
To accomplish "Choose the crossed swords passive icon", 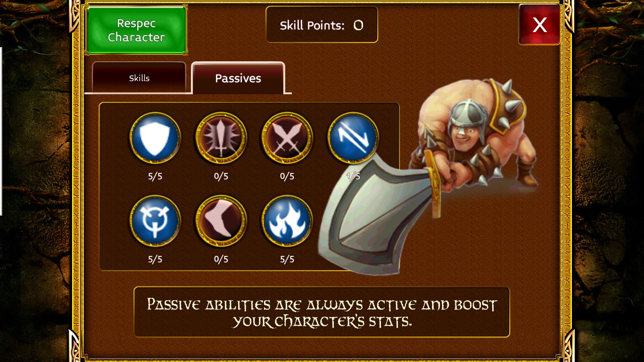I will [x=287, y=138].
